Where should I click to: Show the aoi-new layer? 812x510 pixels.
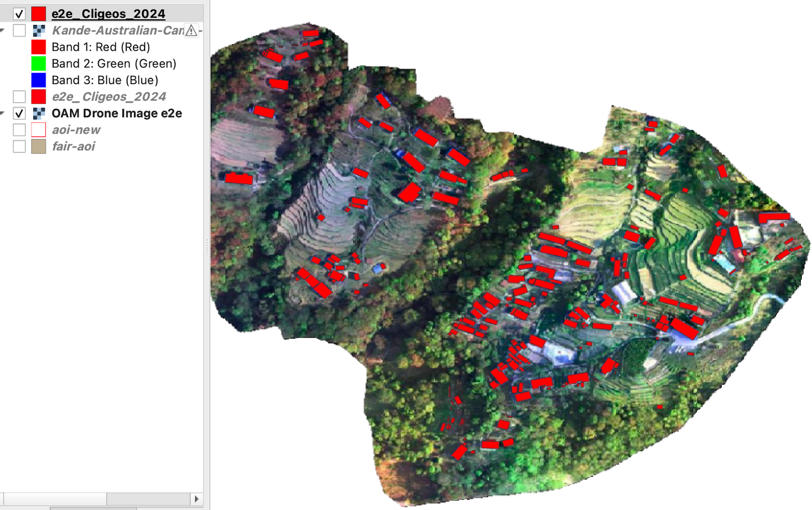click(x=19, y=130)
